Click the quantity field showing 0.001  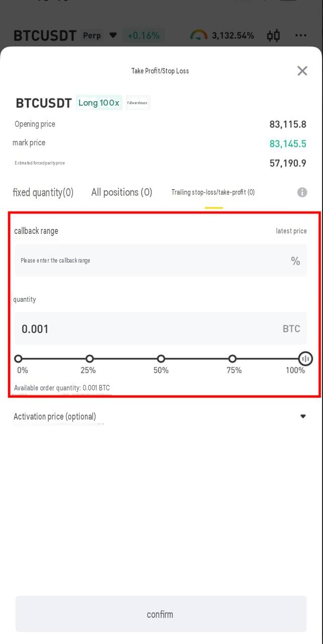point(161,329)
